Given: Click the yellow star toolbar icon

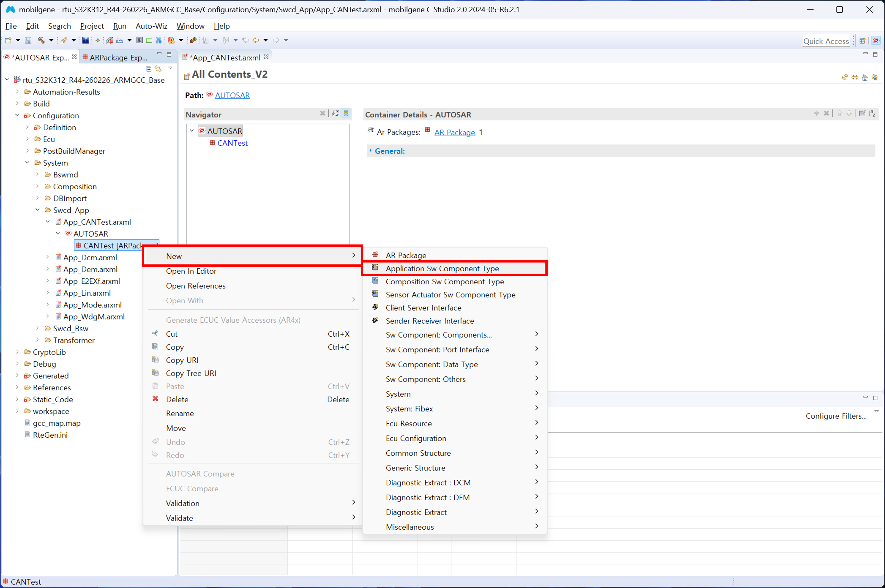Looking at the screenshot, I should click(98, 40).
